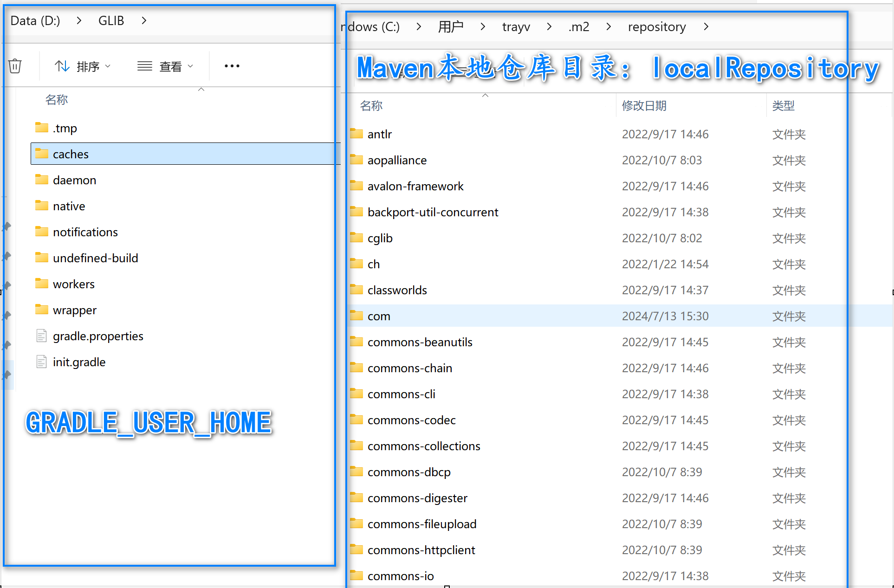Screen dimensions: 894x588
Task: Select the caches folder icon
Action: click(42, 154)
